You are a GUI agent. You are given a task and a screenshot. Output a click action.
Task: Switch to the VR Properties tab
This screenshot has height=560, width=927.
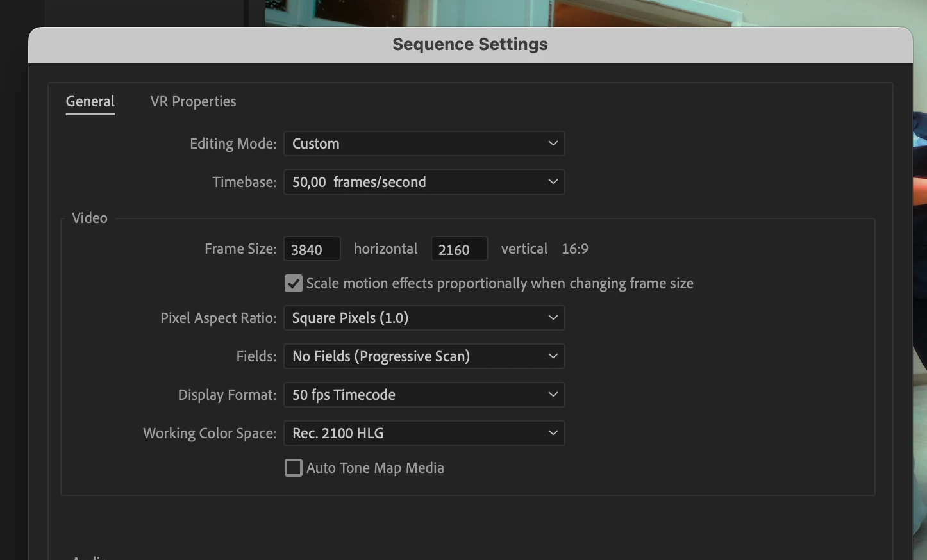click(x=193, y=101)
